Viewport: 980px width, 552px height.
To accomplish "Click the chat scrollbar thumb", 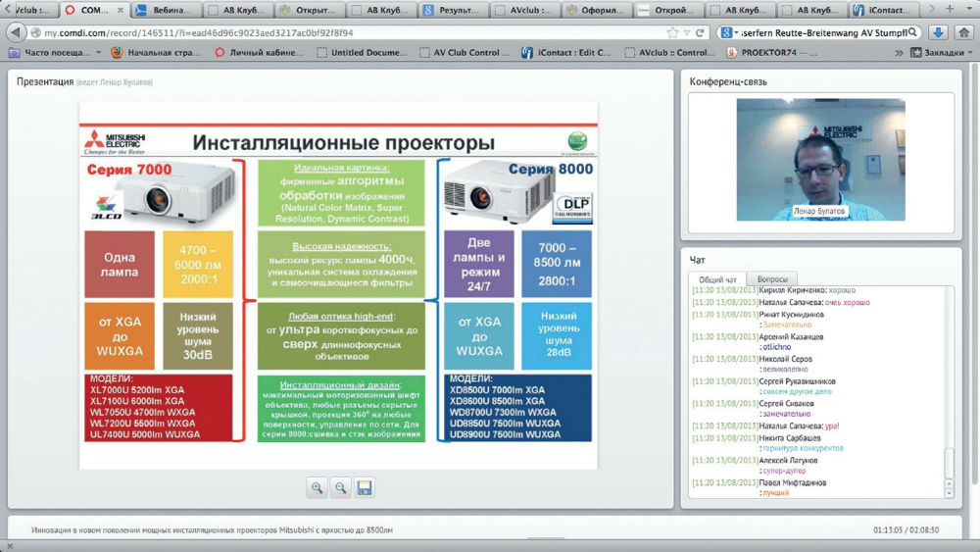I will [949, 463].
